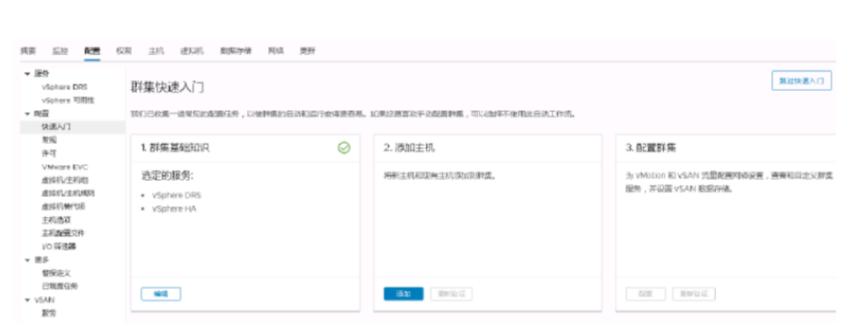Viewport: 868px width, 323px height.
Task: Collapse the 更多 section arrow in sidebar
Action: [27, 260]
